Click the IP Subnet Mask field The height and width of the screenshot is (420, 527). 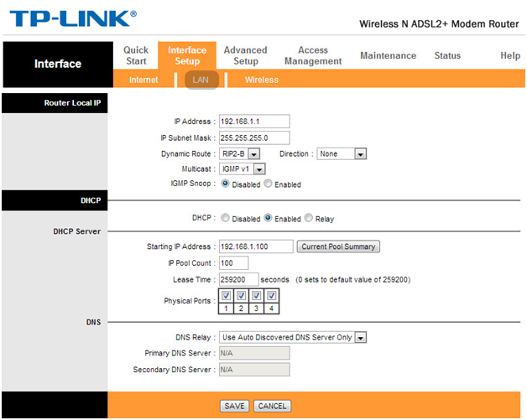tap(254, 137)
